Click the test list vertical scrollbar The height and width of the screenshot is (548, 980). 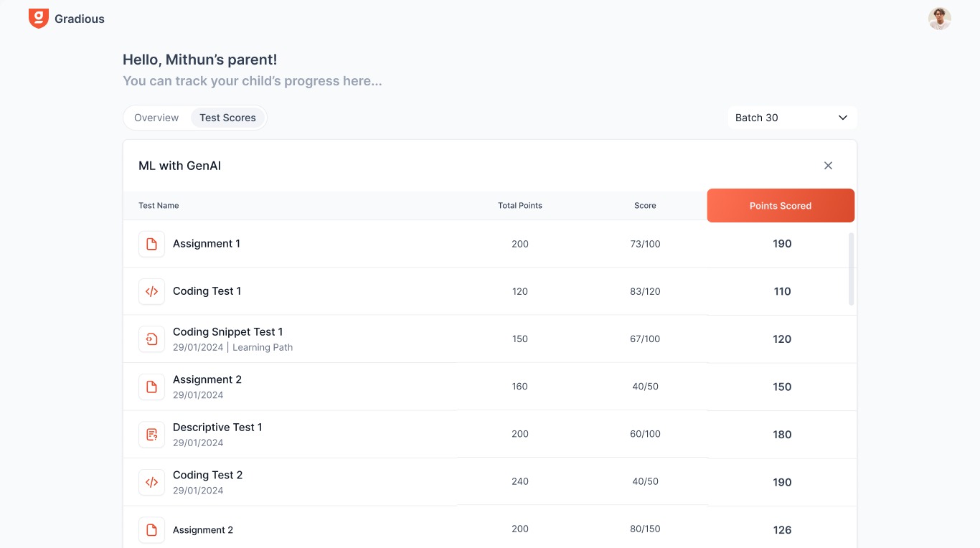point(852,269)
